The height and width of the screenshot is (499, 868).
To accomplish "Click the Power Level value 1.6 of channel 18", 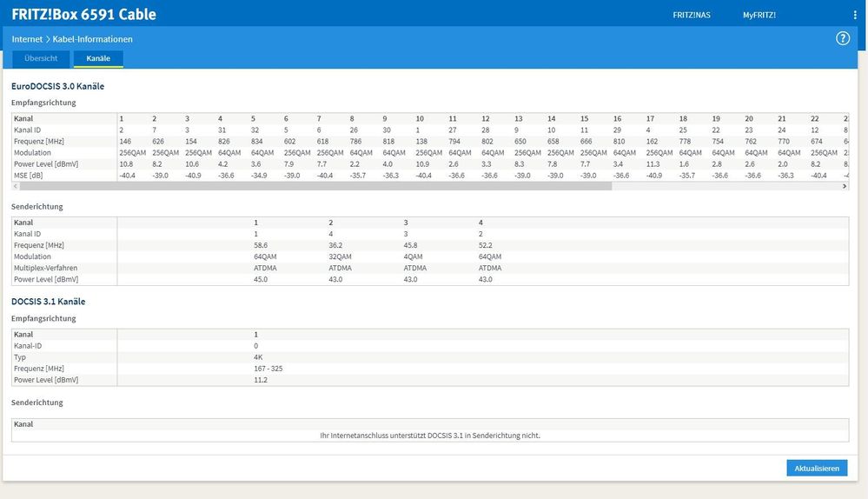I will 684,164.
